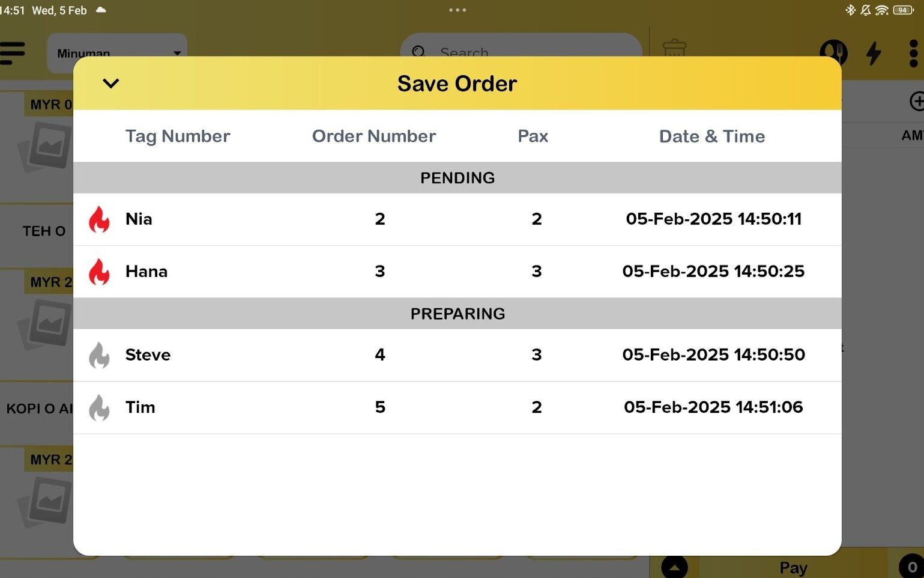This screenshot has width=924, height=578.
Task: Open the three-dot overflow menu
Action: pyautogui.click(x=913, y=53)
